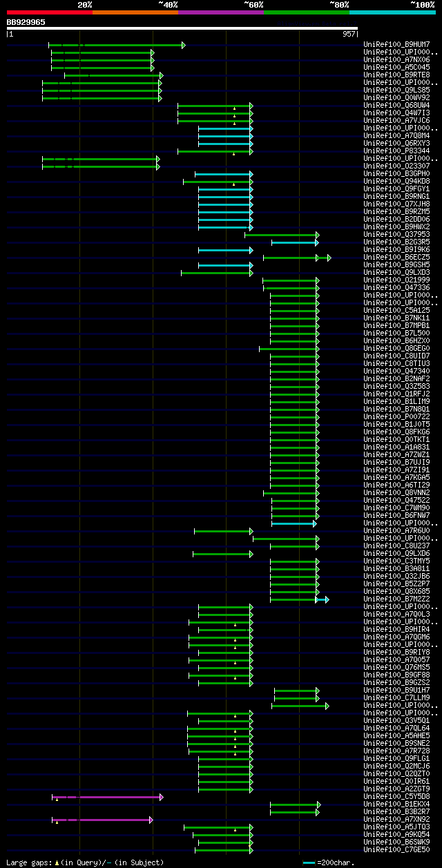Select the UniRef100_Q6RXY3 label

tap(396, 144)
